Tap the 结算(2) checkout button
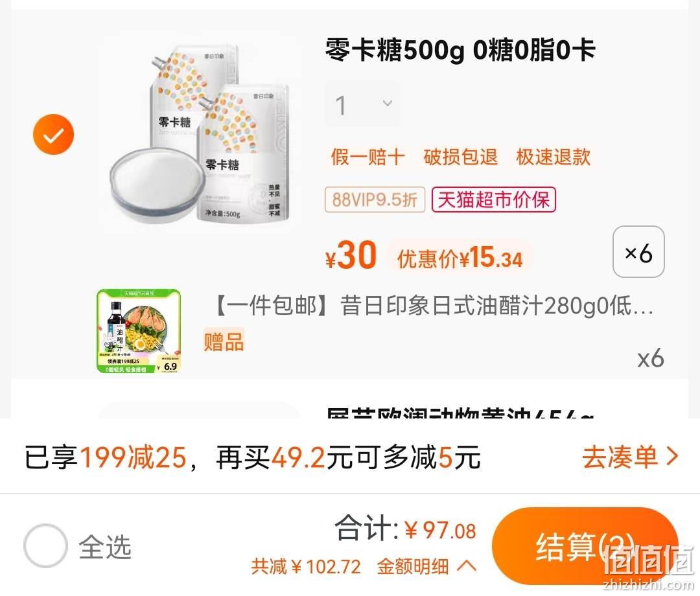 (x=585, y=546)
